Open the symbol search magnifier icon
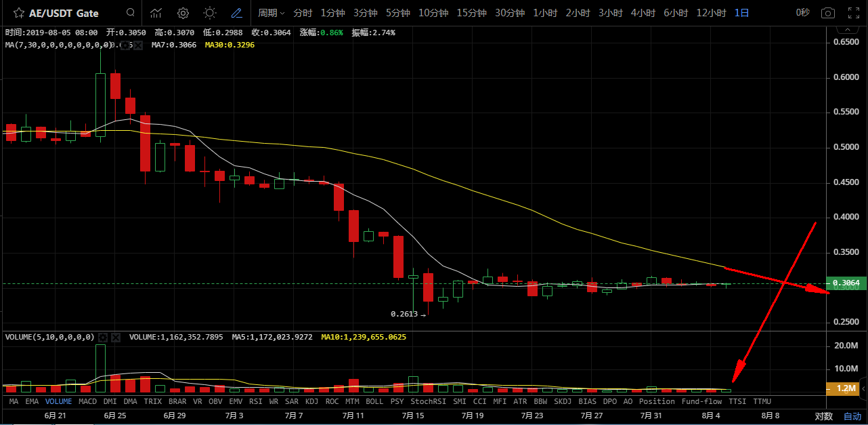 click(130, 13)
